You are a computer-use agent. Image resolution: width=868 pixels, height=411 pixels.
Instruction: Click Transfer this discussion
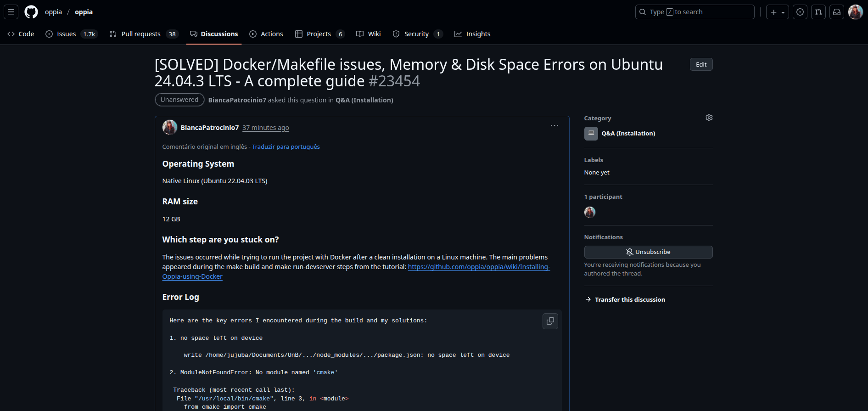click(x=629, y=299)
